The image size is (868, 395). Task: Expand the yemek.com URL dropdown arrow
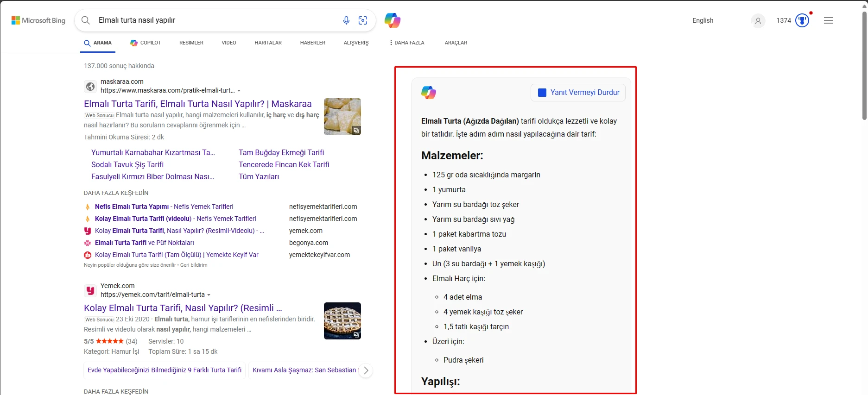209,295
